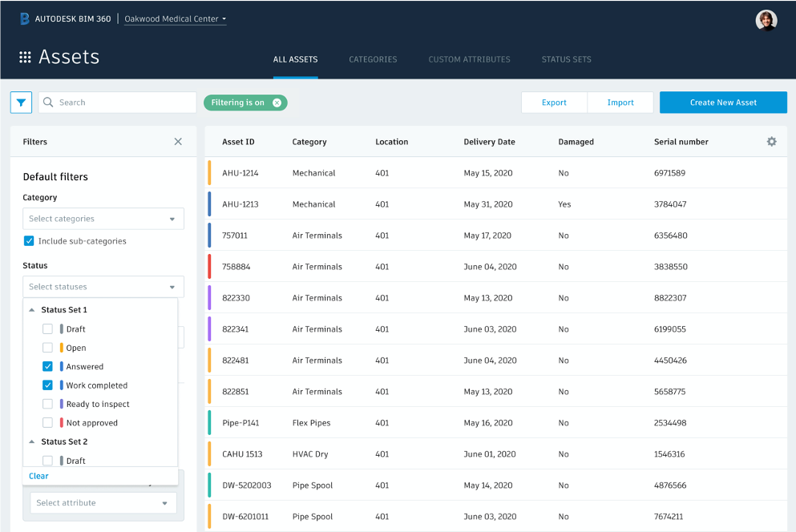The image size is (796, 532).
Task: Click the Create New Asset button
Action: [x=722, y=102]
